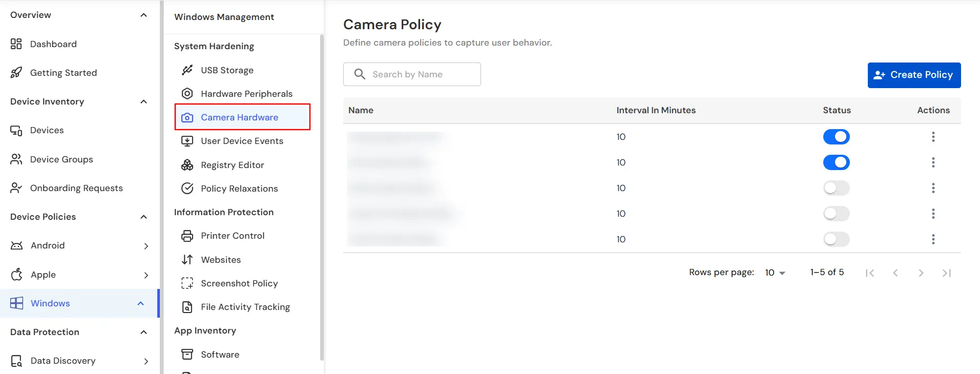Image resolution: width=980 pixels, height=374 pixels.
Task: Expand the Apple submenu arrow
Action: [x=146, y=275]
